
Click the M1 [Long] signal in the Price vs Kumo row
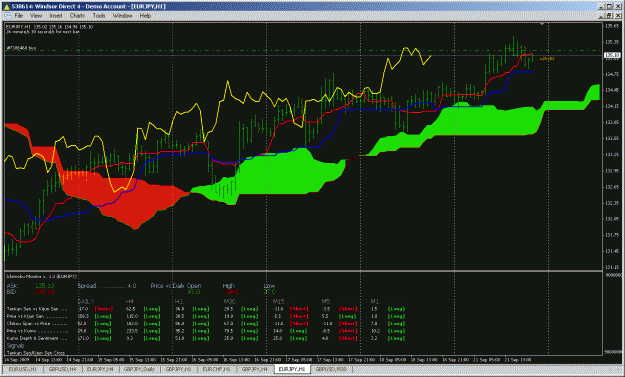coord(396,331)
